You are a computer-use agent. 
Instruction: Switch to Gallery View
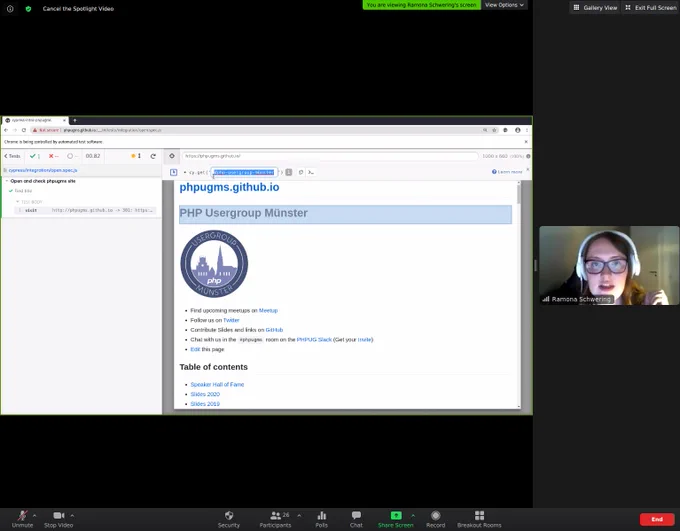click(x=595, y=7)
